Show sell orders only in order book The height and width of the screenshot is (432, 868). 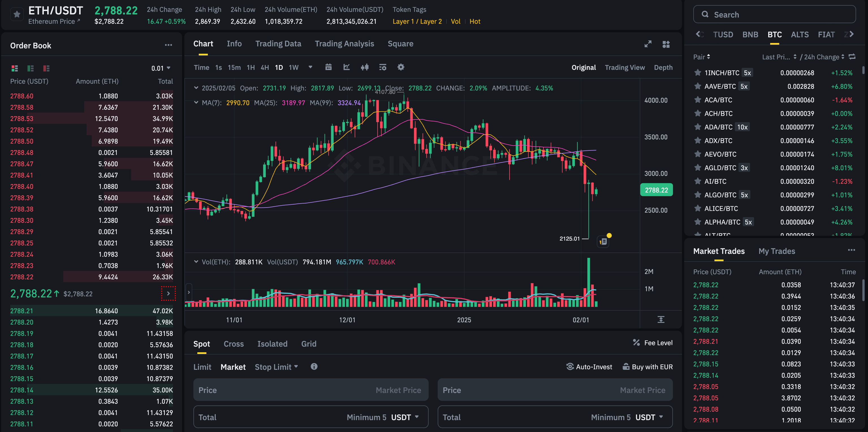[46, 68]
